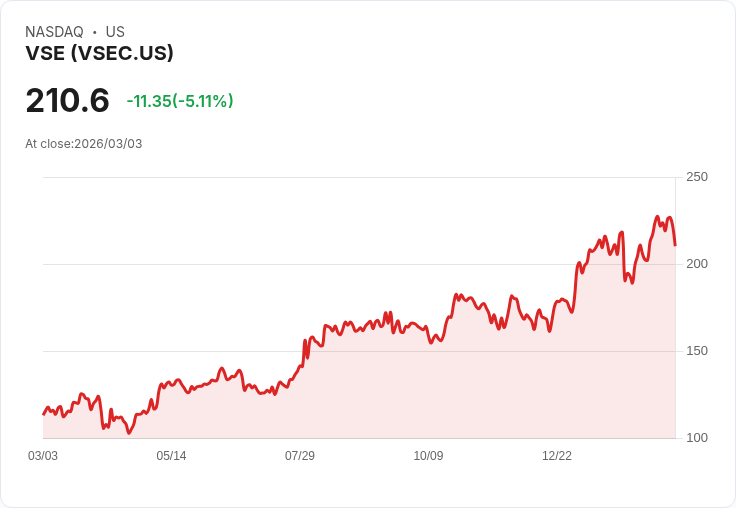This screenshot has width=736, height=508.
Task: Click the 210.6 current price
Action: click(x=67, y=101)
